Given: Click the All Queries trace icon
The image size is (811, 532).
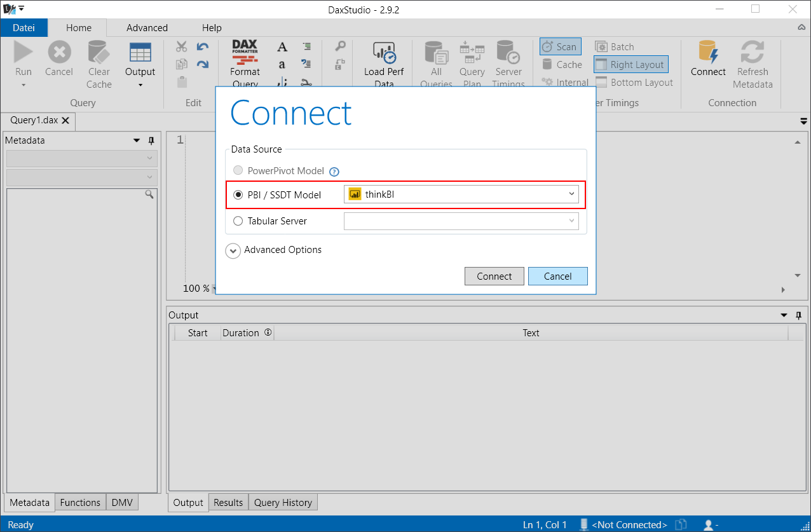Looking at the screenshot, I should [x=435, y=52].
